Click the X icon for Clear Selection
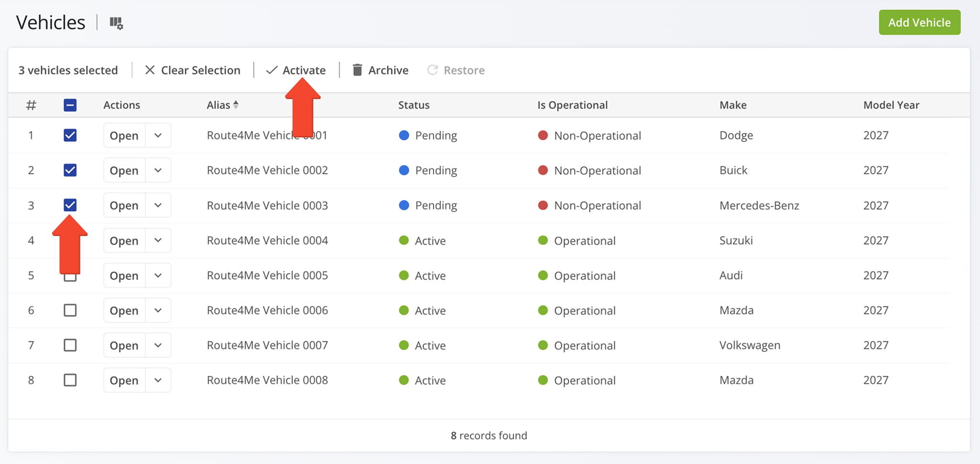The image size is (980, 464). click(150, 70)
